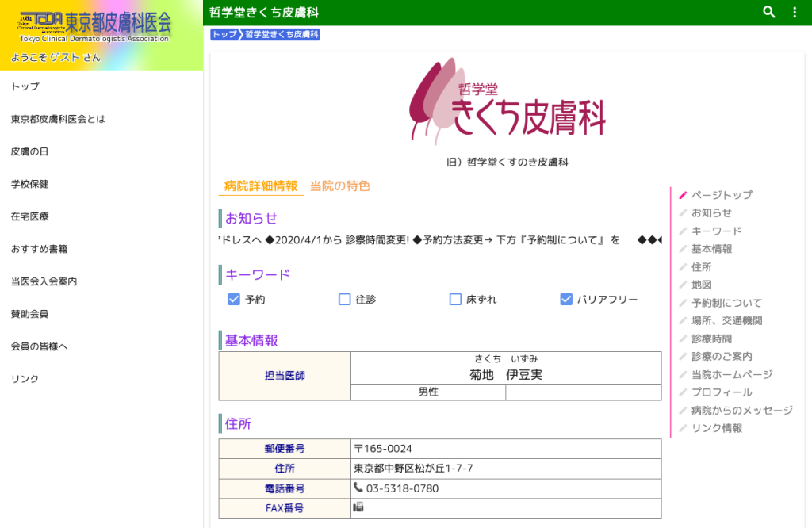Click the キーワード section heading
Screen dimensions: 812x528
point(258,274)
